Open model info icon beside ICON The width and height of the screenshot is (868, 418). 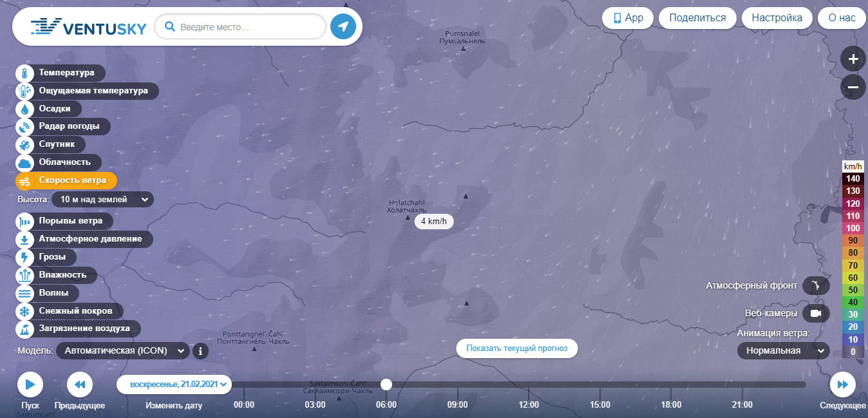coord(200,351)
